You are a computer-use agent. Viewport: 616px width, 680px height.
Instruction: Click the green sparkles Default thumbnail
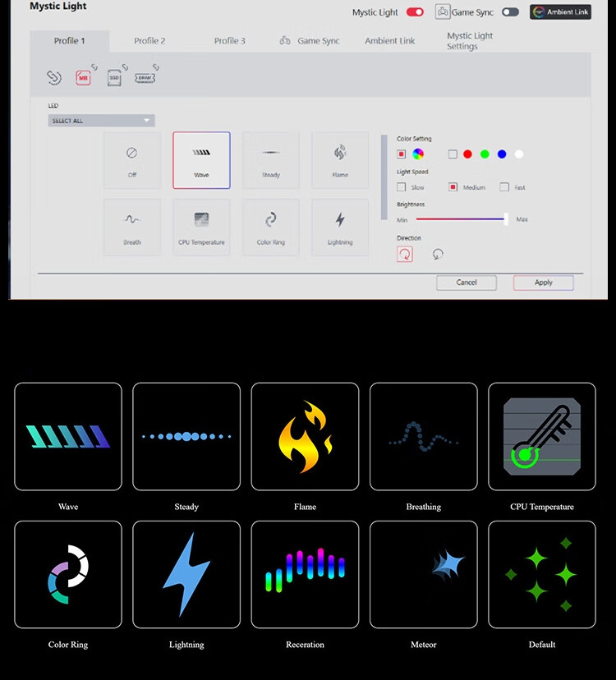tap(542, 575)
